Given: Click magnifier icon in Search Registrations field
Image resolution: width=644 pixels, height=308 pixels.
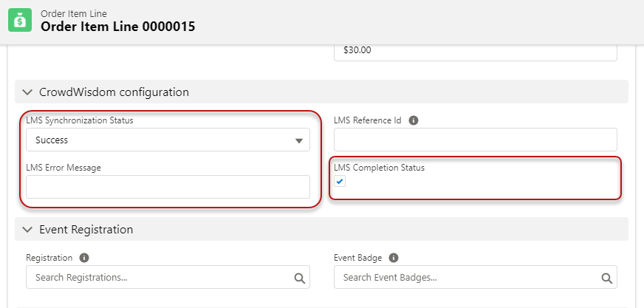Looking at the screenshot, I should tap(299, 278).
